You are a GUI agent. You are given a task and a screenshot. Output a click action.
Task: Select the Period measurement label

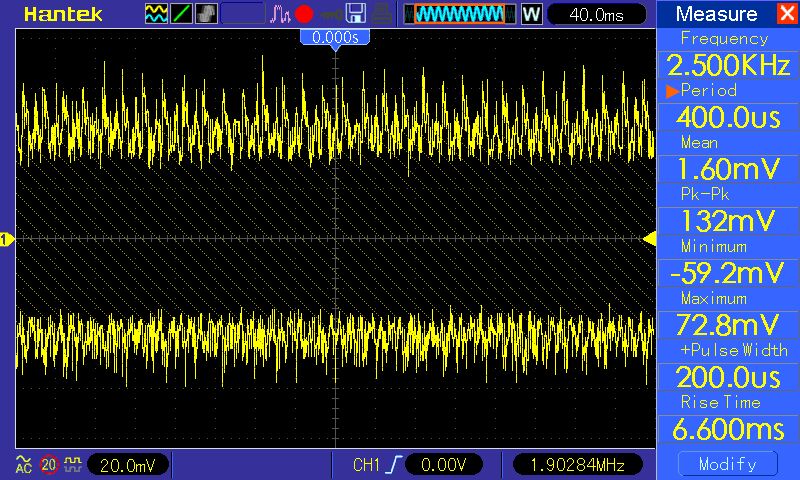[x=709, y=90]
